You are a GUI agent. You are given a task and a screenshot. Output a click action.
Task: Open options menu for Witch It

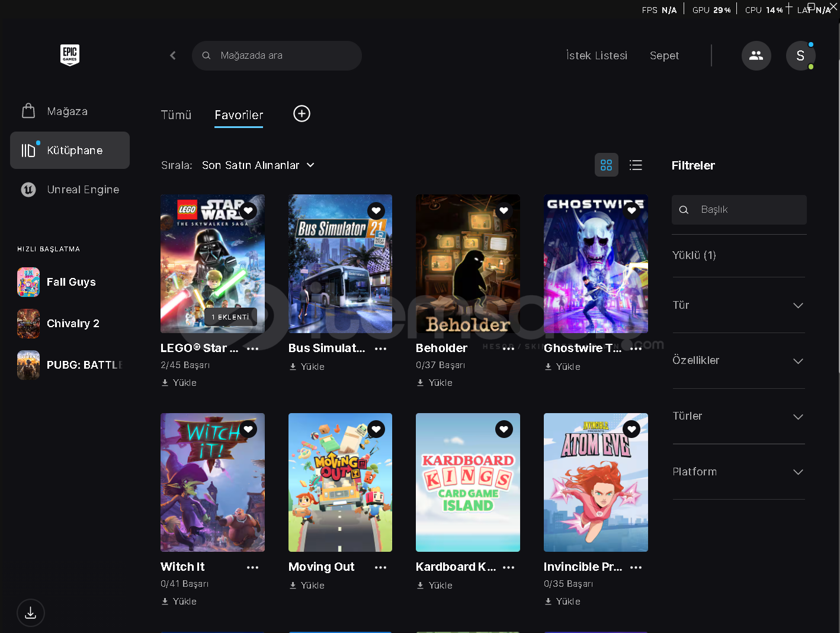[x=253, y=567]
